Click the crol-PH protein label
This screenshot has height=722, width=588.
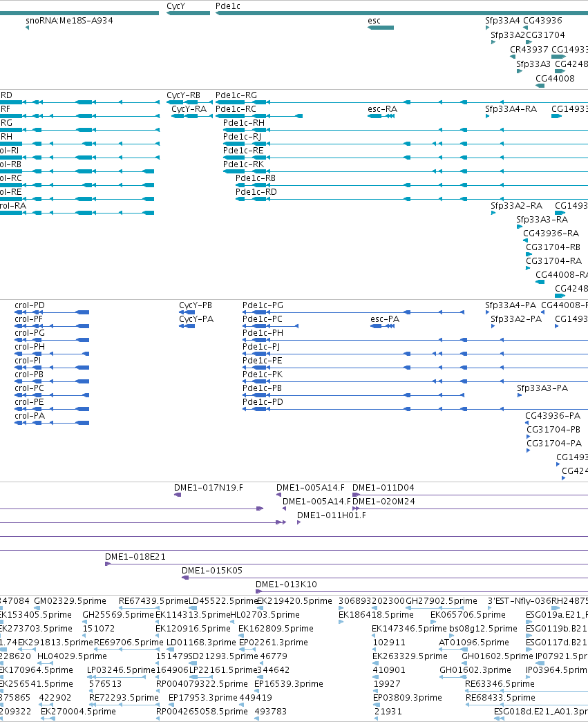click(30, 346)
